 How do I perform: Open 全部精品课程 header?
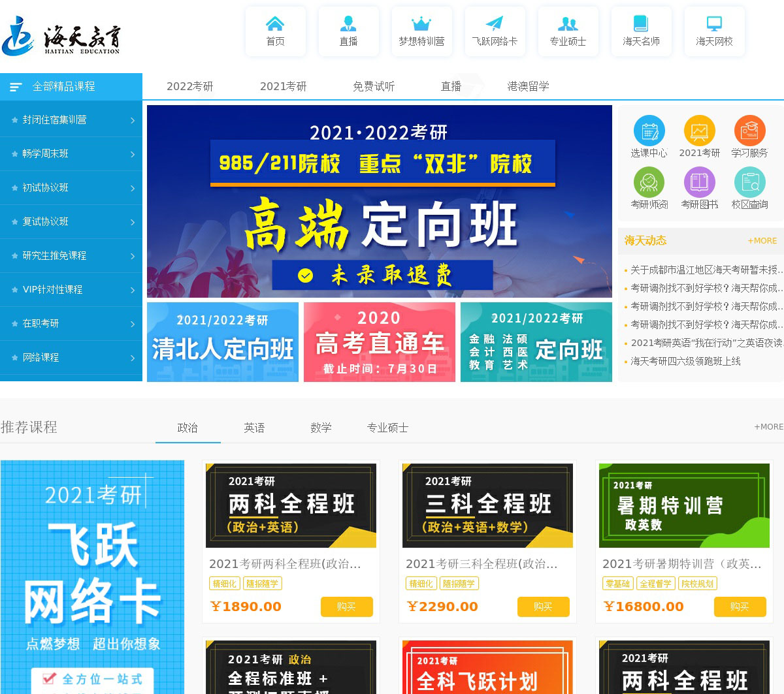click(71, 87)
